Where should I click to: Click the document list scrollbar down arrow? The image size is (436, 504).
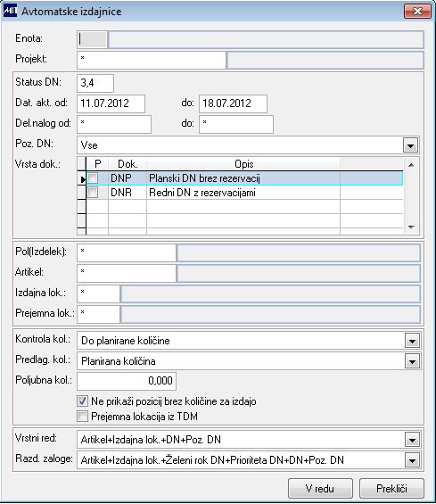coord(411,227)
